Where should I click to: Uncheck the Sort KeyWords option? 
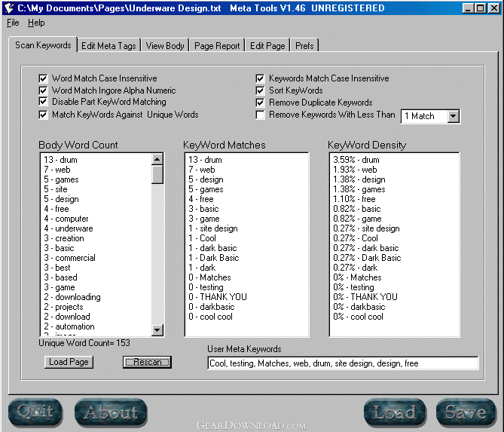point(261,90)
